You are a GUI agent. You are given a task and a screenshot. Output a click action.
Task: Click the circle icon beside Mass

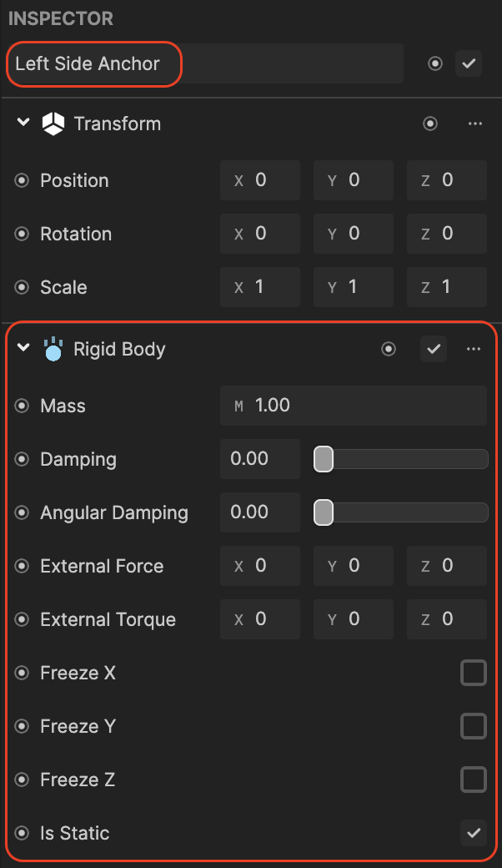coord(22,406)
